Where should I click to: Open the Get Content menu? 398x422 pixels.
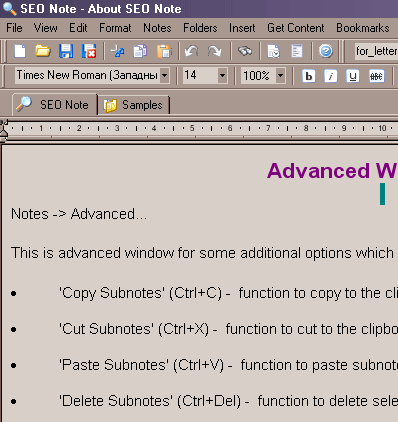pos(296,28)
